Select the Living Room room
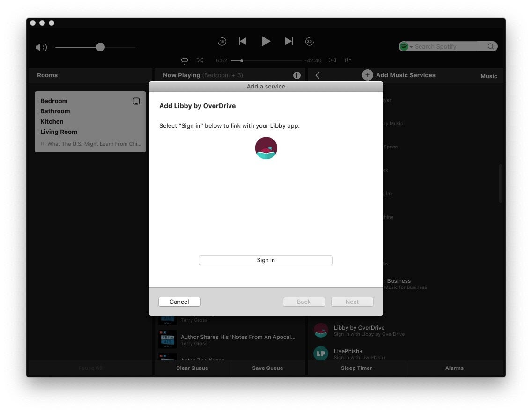This screenshot has height=412, width=532. [x=59, y=132]
